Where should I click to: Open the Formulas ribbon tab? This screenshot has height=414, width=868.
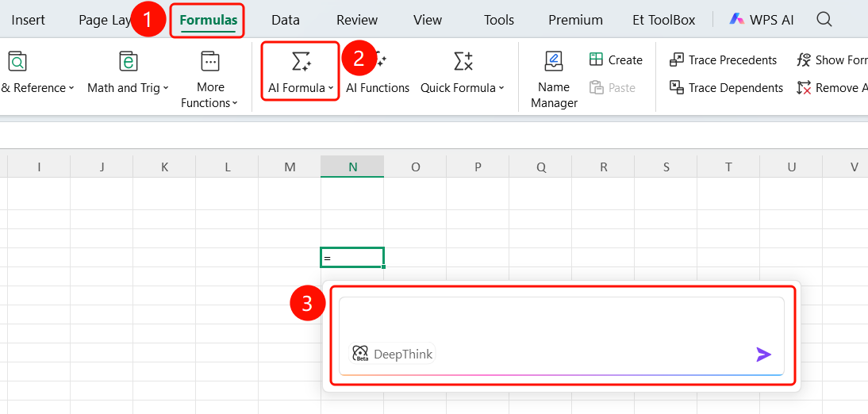click(x=208, y=21)
